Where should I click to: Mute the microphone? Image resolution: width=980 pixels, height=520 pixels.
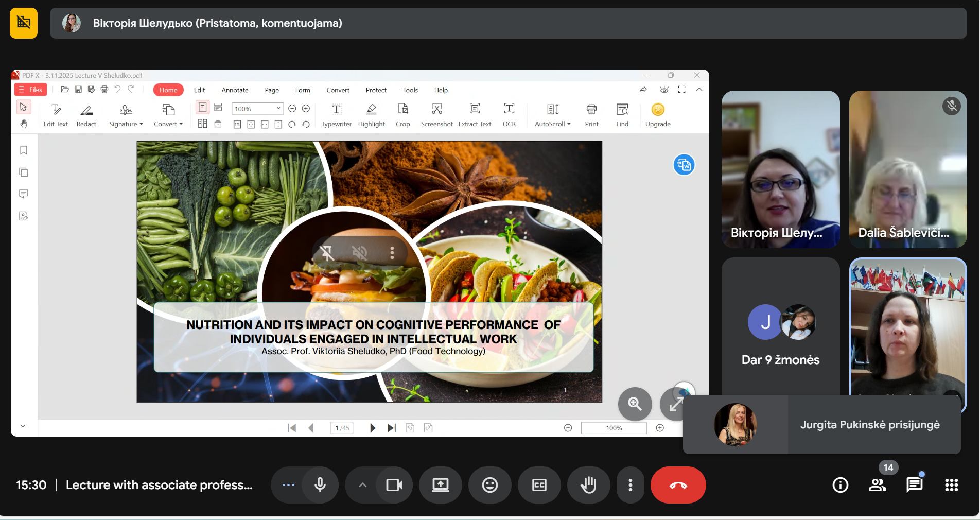pos(320,485)
